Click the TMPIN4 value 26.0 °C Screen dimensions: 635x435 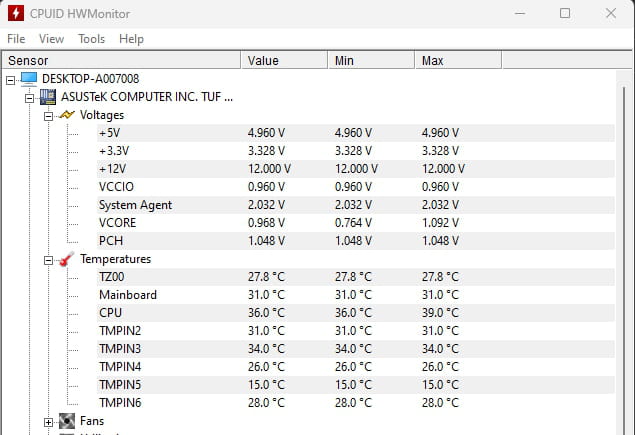[x=266, y=367]
